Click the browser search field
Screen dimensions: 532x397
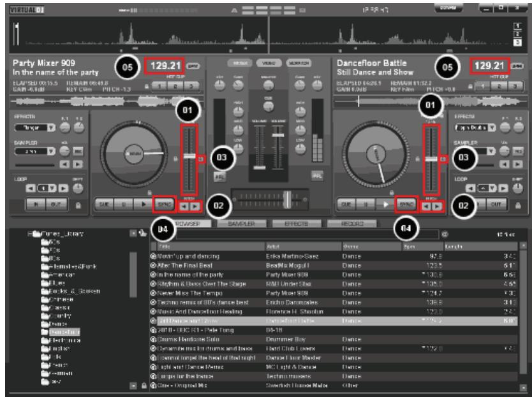pos(307,234)
